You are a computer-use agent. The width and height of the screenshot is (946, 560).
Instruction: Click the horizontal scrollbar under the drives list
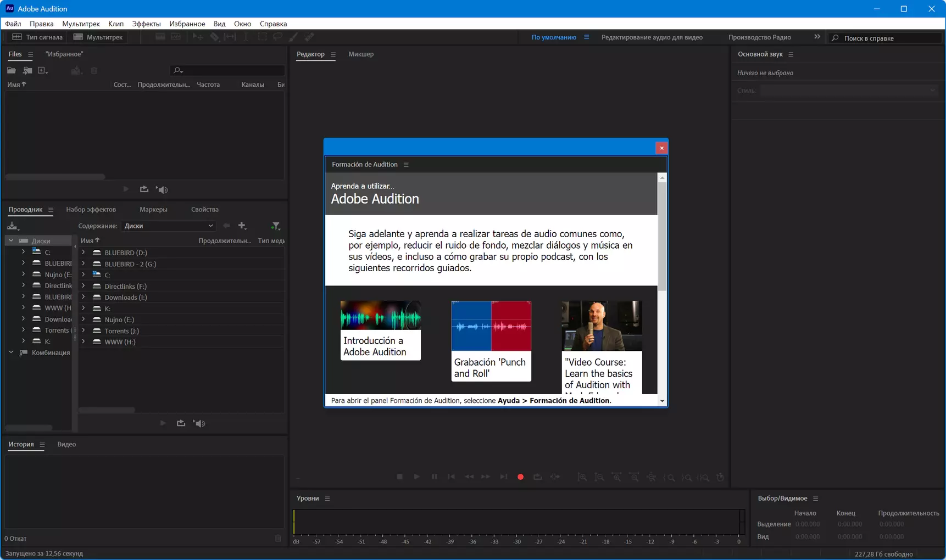(x=107, y=410)
